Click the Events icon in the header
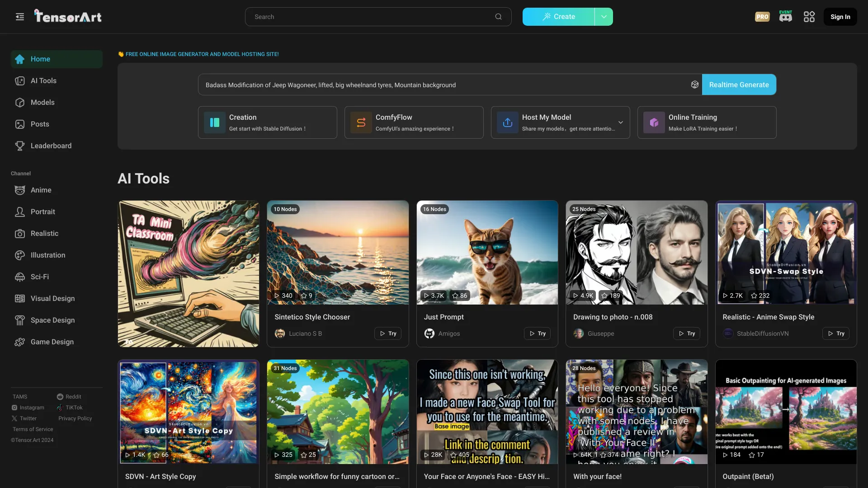Image resolution: width=868 pixels, height=488 pixels. coord(785,16)
